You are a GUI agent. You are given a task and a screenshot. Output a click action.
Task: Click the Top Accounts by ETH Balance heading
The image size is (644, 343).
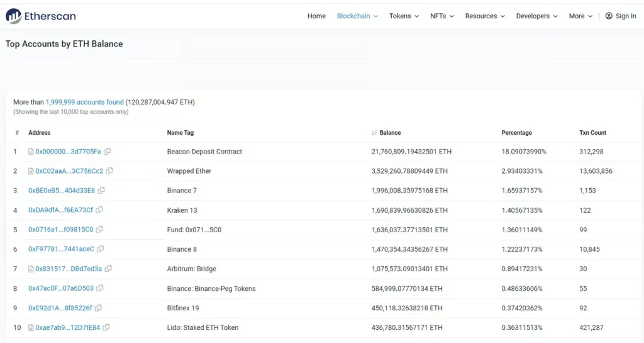coord(64,44)
